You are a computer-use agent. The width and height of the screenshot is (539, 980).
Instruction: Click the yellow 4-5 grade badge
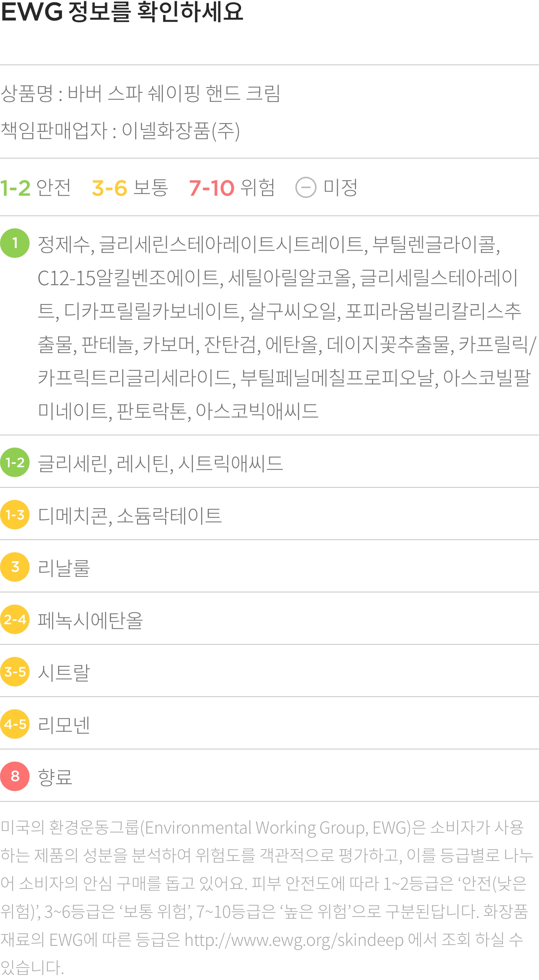click(x=15, y=724)
